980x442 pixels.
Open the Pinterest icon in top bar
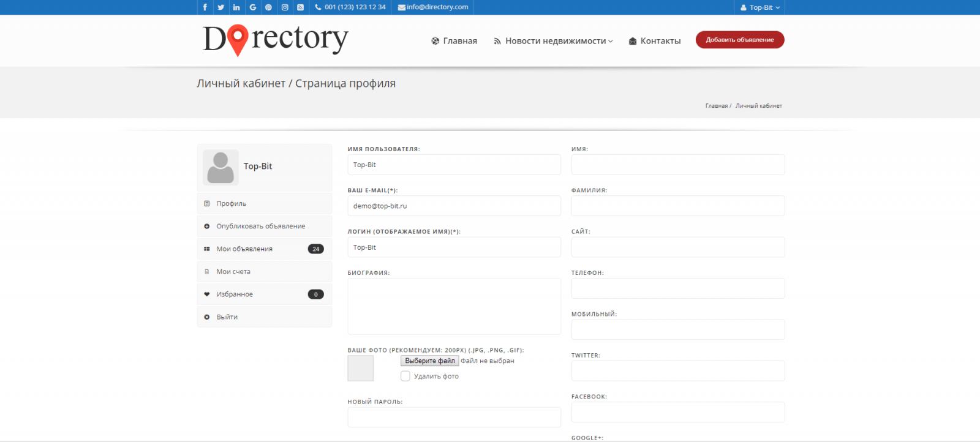point(268,7)
